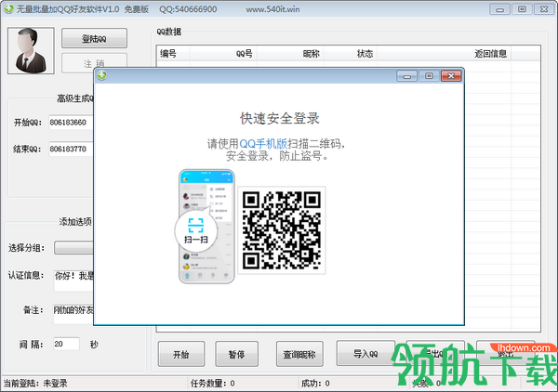Viewport: 558px width, 392px height.
Task: Click the login QR code image
Action: (x=282, y=230)
